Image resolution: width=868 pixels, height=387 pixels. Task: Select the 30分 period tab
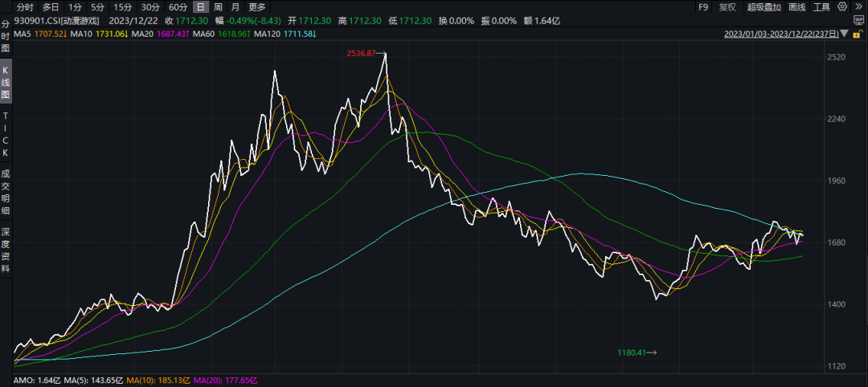pyautogui.click(x=149, y=7)
